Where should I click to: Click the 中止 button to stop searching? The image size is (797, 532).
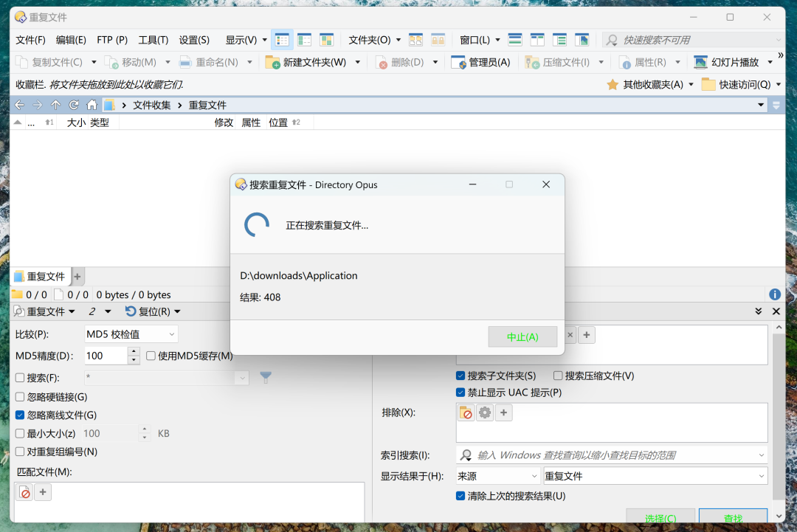522,336
